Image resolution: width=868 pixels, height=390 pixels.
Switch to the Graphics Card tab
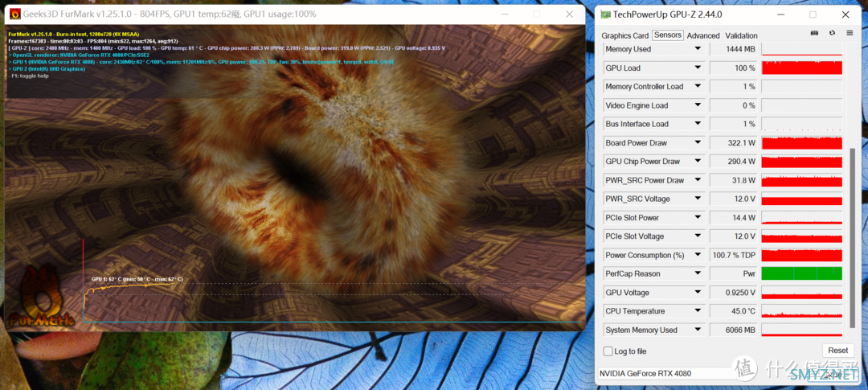625,35
